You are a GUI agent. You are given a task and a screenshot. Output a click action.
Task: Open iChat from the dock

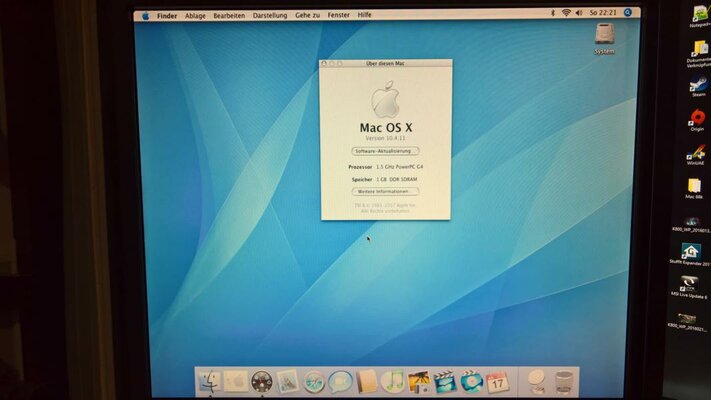tap(340, 381)
